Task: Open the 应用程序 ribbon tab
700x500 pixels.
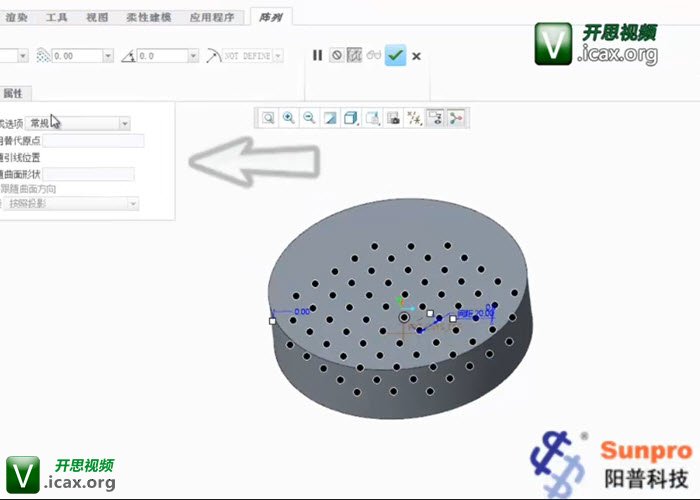Action: click(212, 17)
